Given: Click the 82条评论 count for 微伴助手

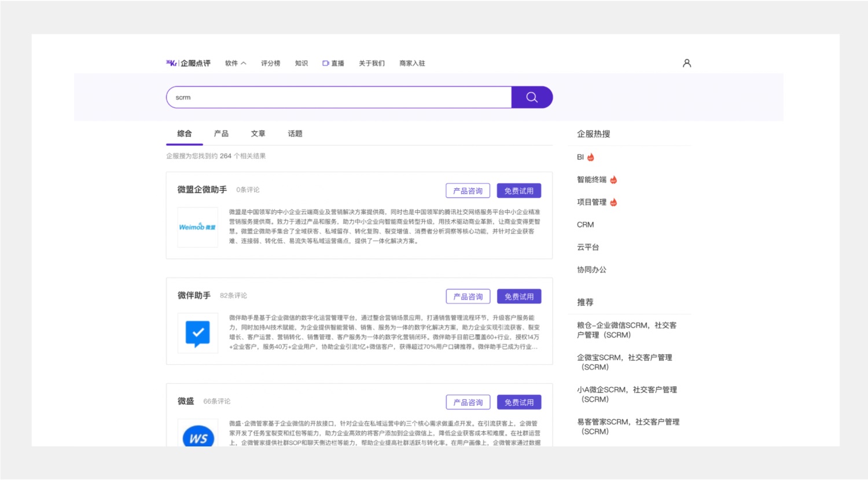Looking at the screenshot, I should coord(233,296).
